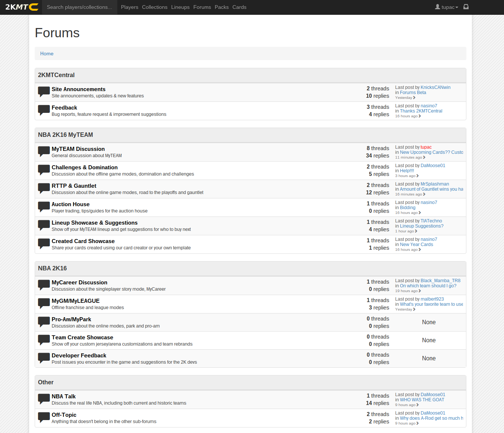Viewport: 504px width, 433px height.
Task: Open the RTTP & Gauntlet forum
Action: tap(74, 186)
